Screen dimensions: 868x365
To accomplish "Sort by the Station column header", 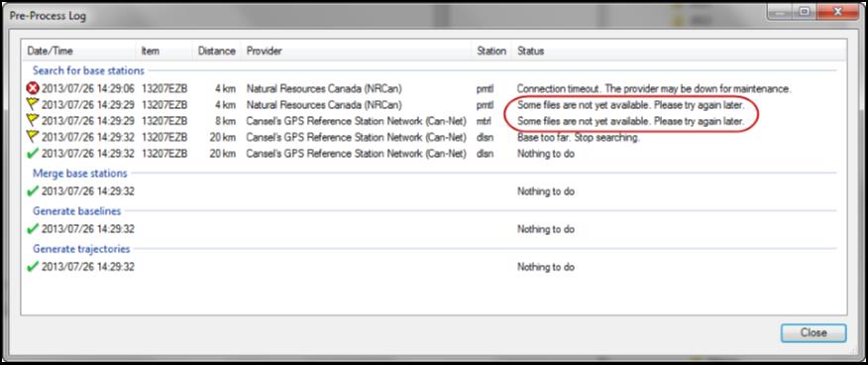I will (x=491, y=51).
